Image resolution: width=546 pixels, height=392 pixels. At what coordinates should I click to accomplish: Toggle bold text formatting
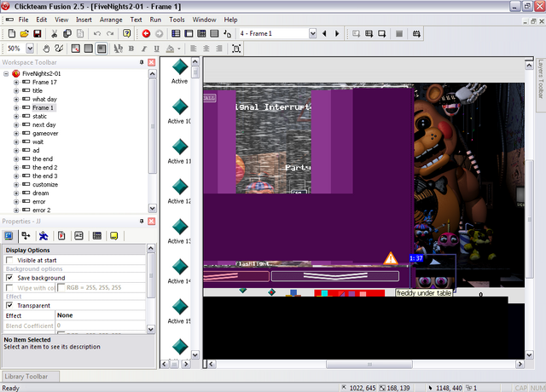[131, 49]
